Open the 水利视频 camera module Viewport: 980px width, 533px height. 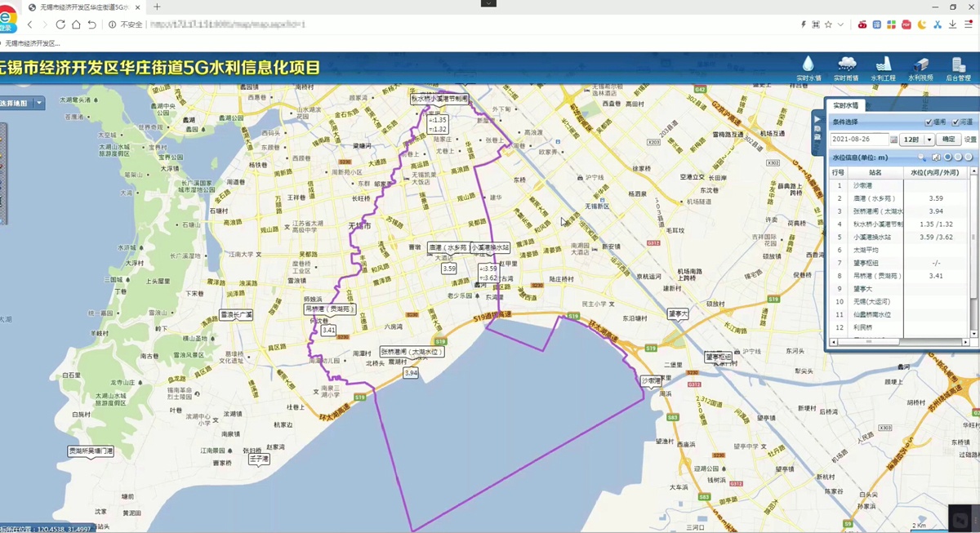point(920,68)
